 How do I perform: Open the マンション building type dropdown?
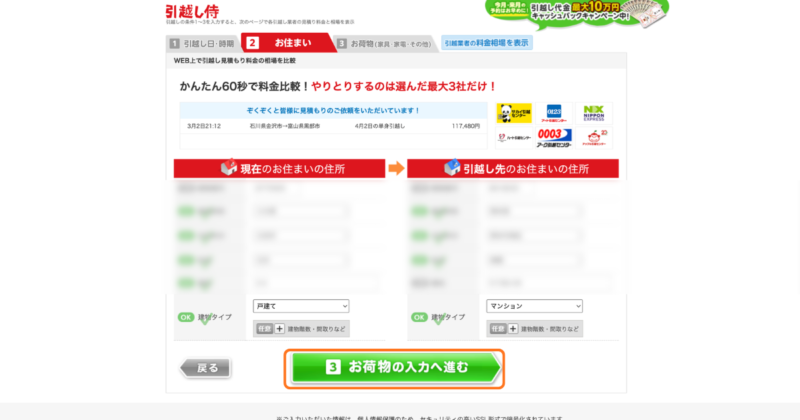click(x=534, y=306)
